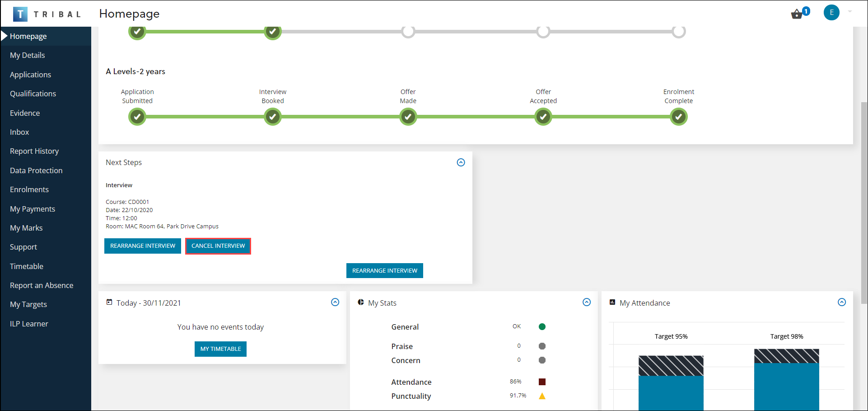Screen dimensions: 868x411
Task: Click the Enrolment Complete checkmark marker
Action: [x=678, y=117]
